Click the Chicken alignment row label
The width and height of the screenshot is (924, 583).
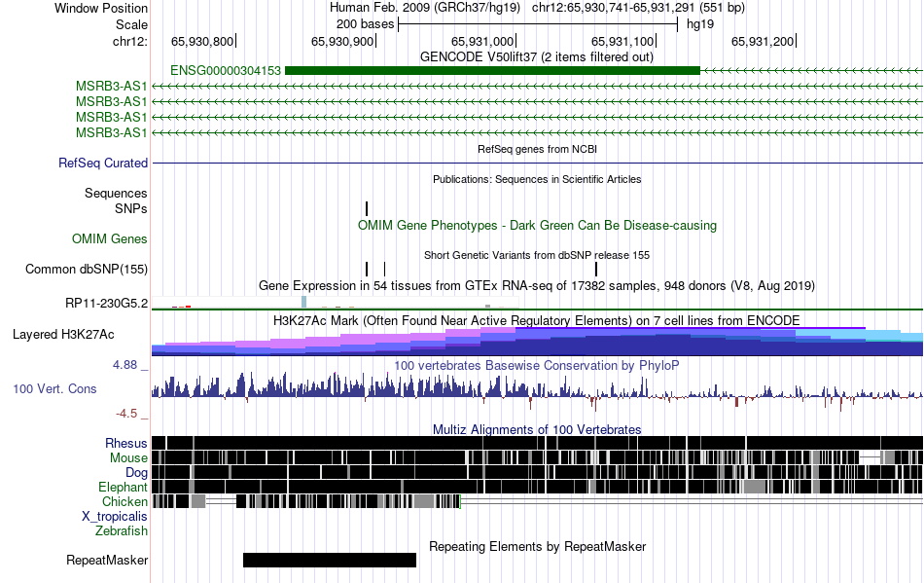124,501
